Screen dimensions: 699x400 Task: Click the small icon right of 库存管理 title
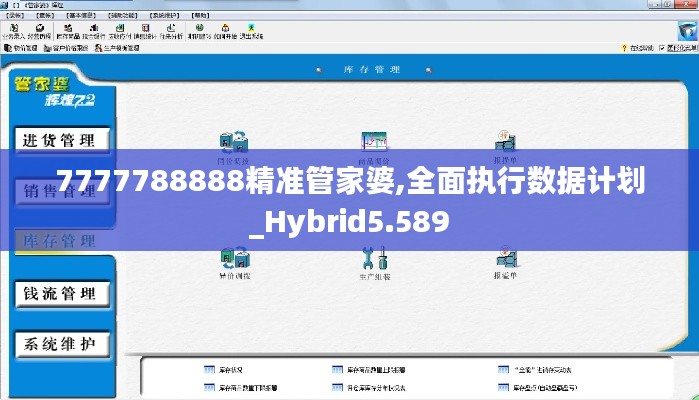[429, 70]
